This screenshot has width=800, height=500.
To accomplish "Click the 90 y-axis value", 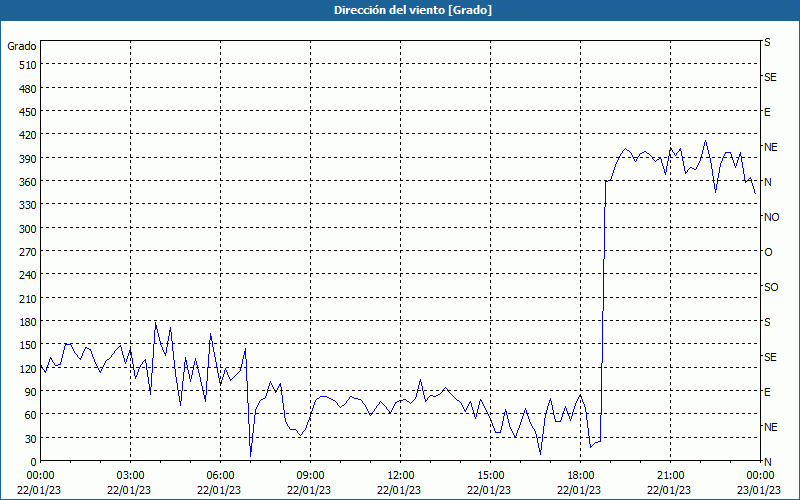I will click(x=31, y=392).
